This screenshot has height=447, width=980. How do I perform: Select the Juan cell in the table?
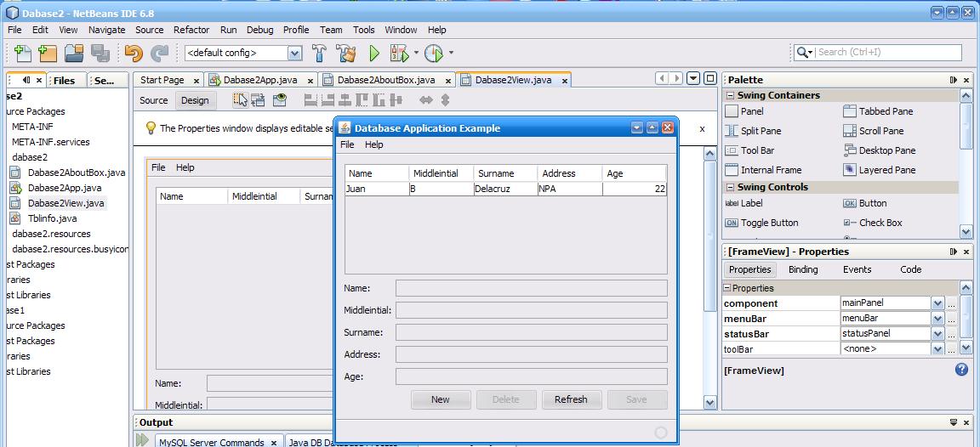click(x=377, y=189)
